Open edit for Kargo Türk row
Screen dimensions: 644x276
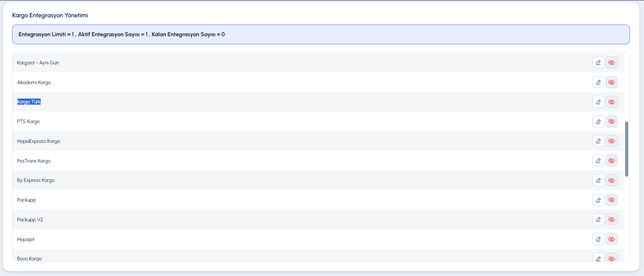(598, 102)
